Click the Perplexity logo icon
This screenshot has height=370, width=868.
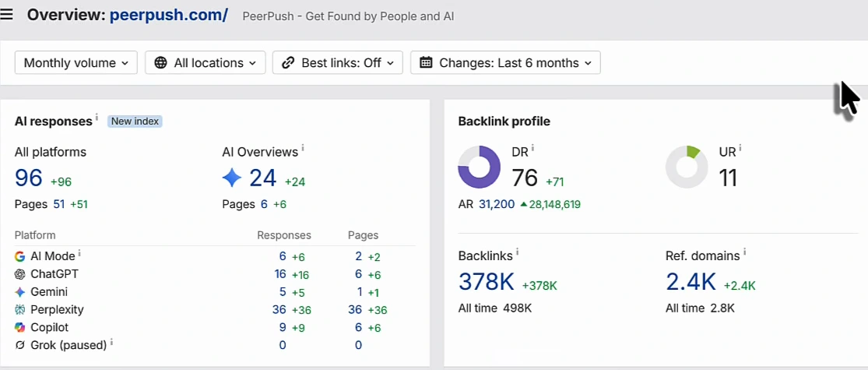[x=20, y=309]
